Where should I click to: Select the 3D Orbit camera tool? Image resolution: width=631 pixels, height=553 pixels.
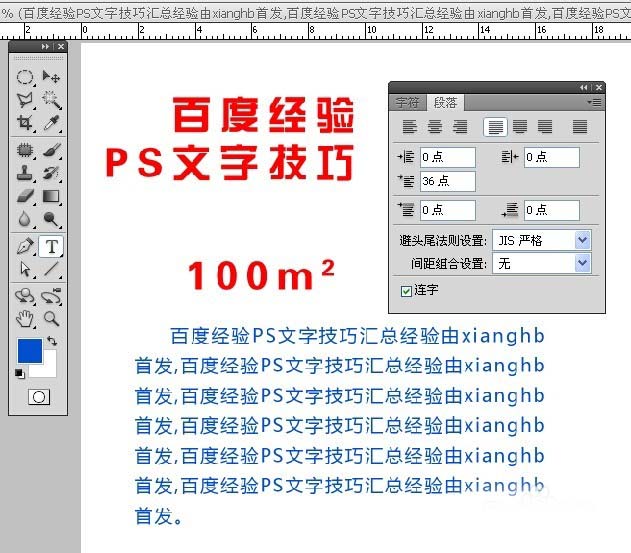click(x=51, y=296)
